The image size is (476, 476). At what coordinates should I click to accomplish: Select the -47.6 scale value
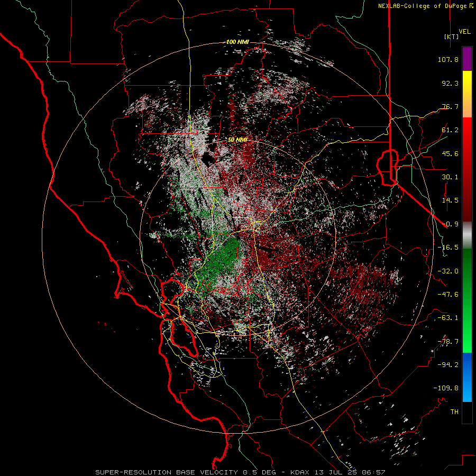[448, 295]
